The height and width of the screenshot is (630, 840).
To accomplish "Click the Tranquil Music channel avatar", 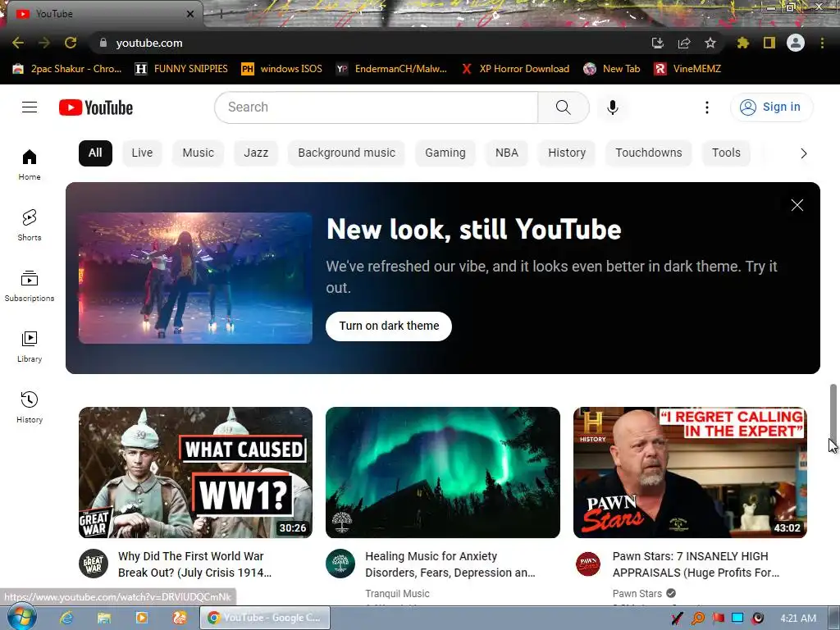I will click(x=340, y=564).
